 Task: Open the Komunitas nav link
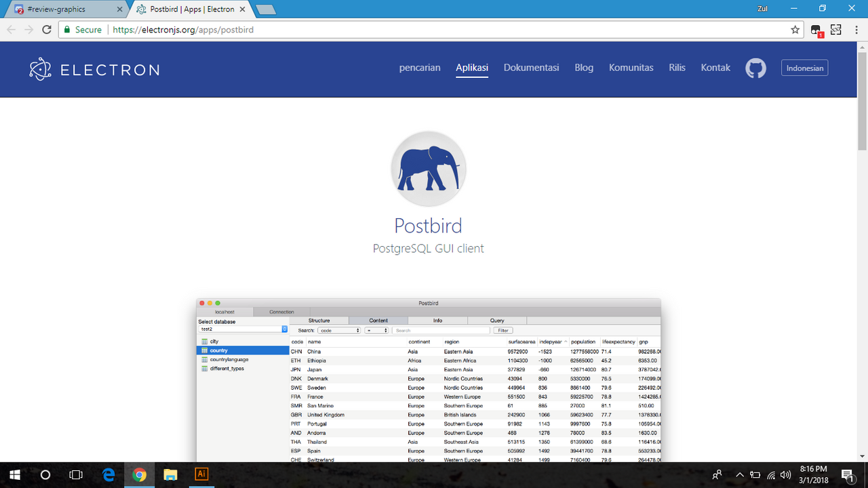[x=631, y=68]
